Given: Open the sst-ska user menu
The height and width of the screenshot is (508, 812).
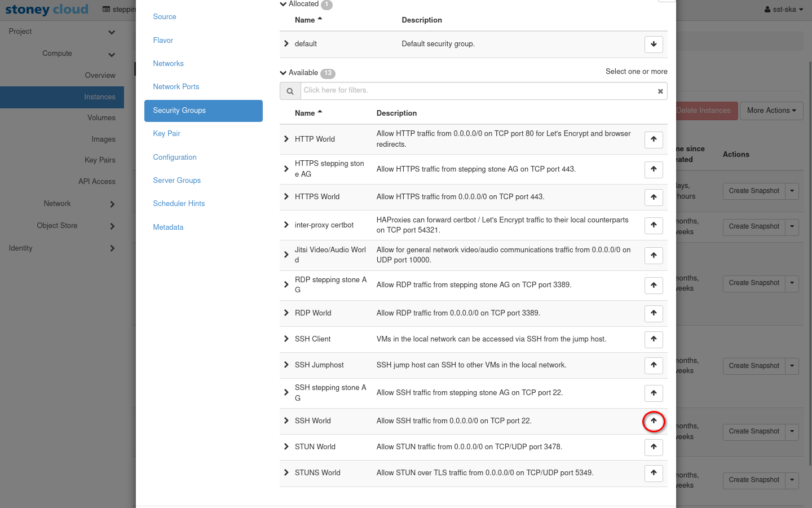Looking at the screenshot, I should pyautogui.click(x=784, y=10).
